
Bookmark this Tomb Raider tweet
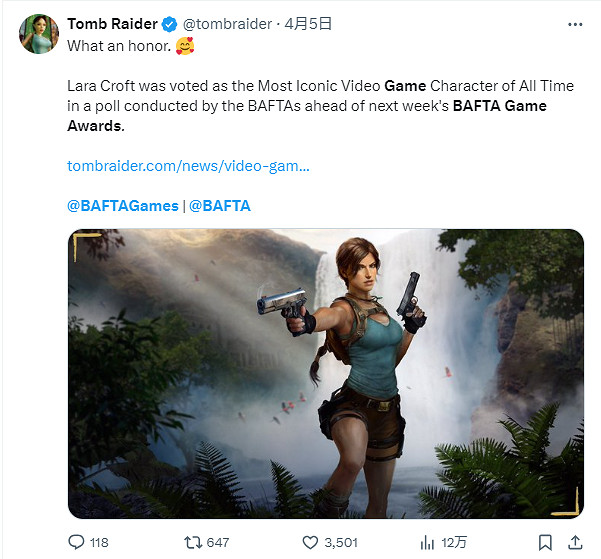pos(543,542)
